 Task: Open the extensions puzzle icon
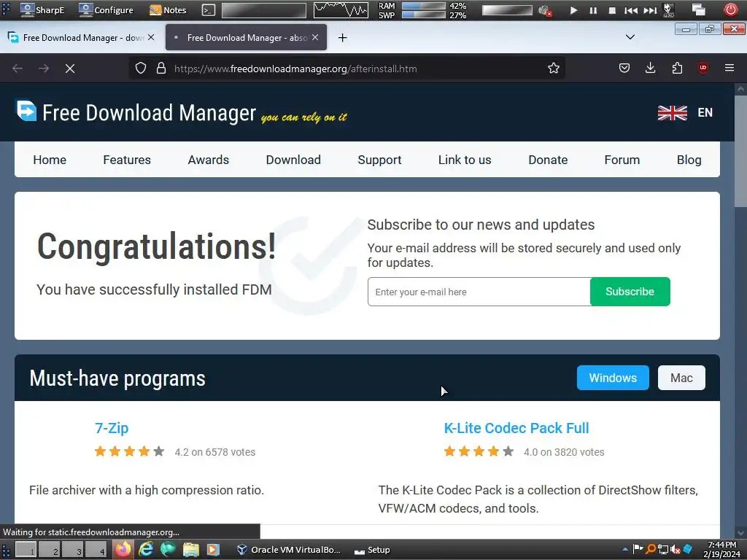point(677,69)
